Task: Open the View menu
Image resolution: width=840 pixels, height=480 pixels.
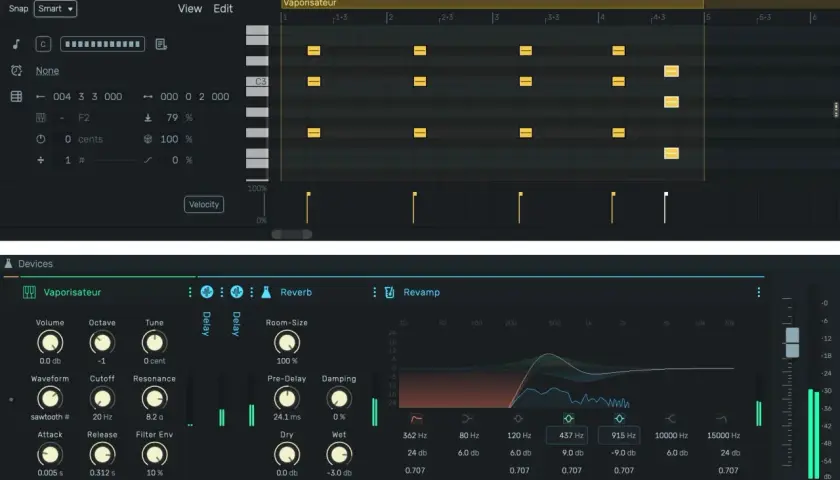Action: click(190, 9)
